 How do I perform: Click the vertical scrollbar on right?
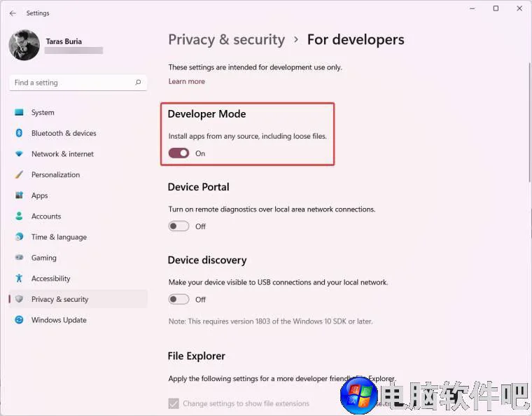530,122
